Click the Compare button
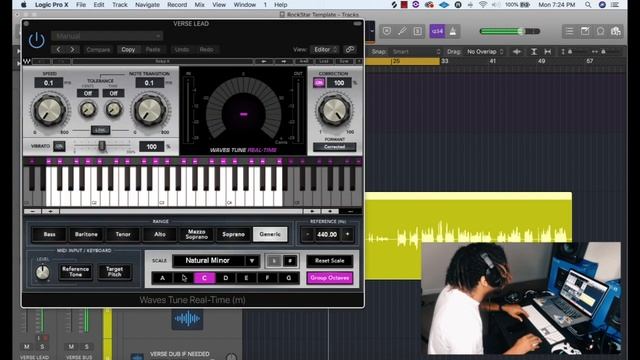Viewport: 640px width, 360px height. tap(98, 49)
